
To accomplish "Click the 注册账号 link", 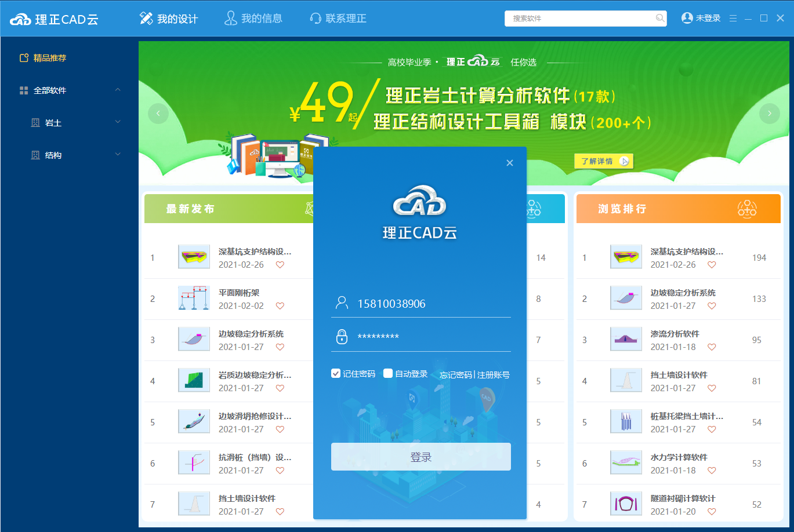I will (494, 375).
